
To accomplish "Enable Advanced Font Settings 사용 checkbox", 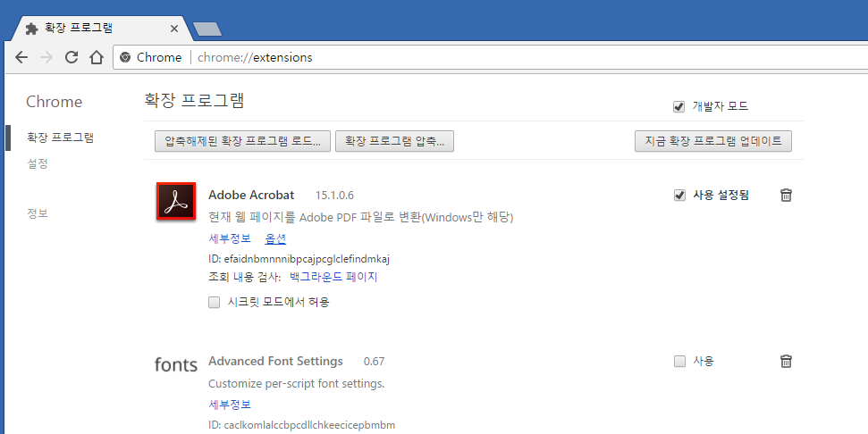I will click(679, 362).
